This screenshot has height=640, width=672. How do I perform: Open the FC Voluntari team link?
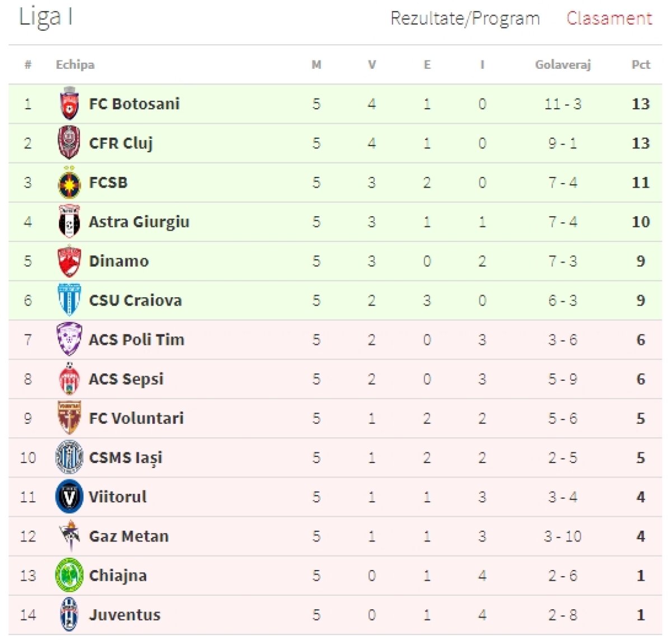point(136,418)
